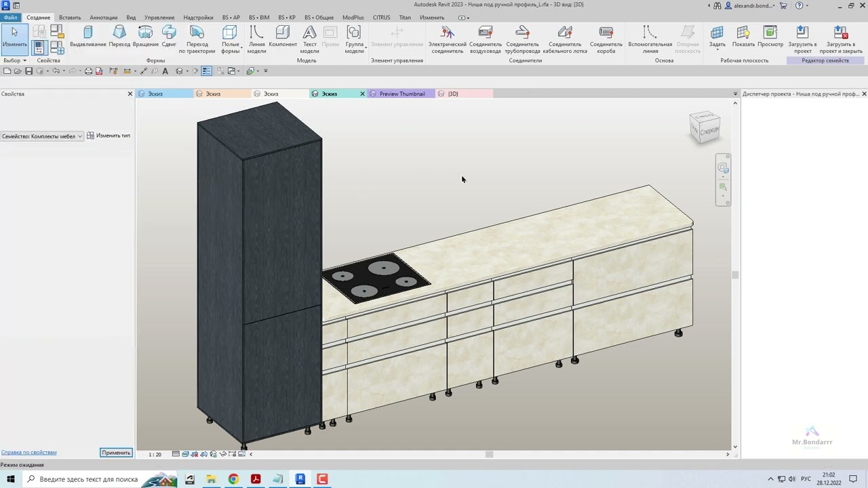Image resolution: width=868 pixels, height=488 pixels.
Task: Switch to the Preview Thumbnail view tab
Action: click(x=401, y=94)
